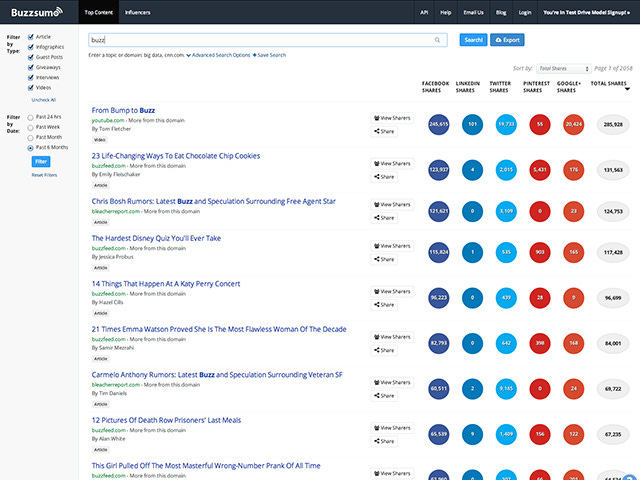Click LinkedIn shares bubble 4 for Chocolate Chip Cookies
Screen dimensions: 640x480
[x=472, y=170]
